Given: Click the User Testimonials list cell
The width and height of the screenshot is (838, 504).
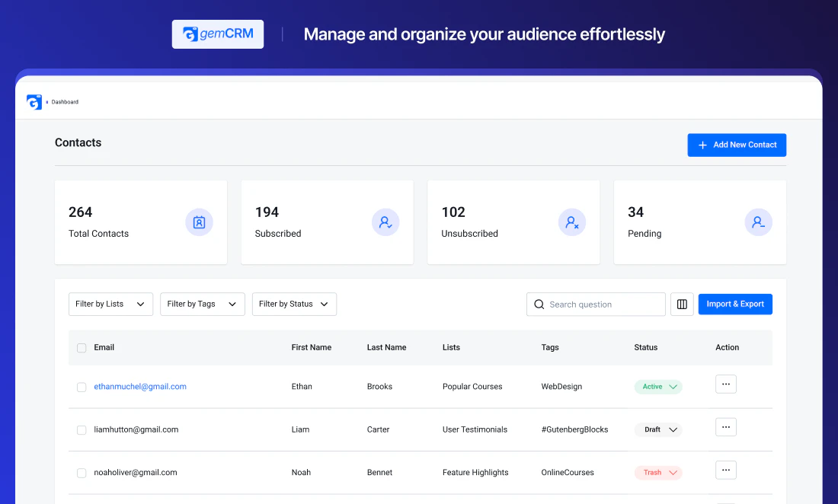Looking at the screenshot, I should (475, 429).
